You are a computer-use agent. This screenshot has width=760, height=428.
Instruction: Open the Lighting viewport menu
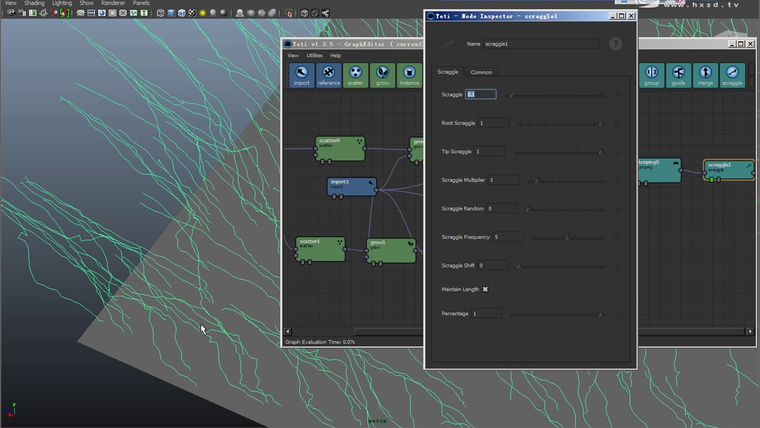[x=62, y=3]
